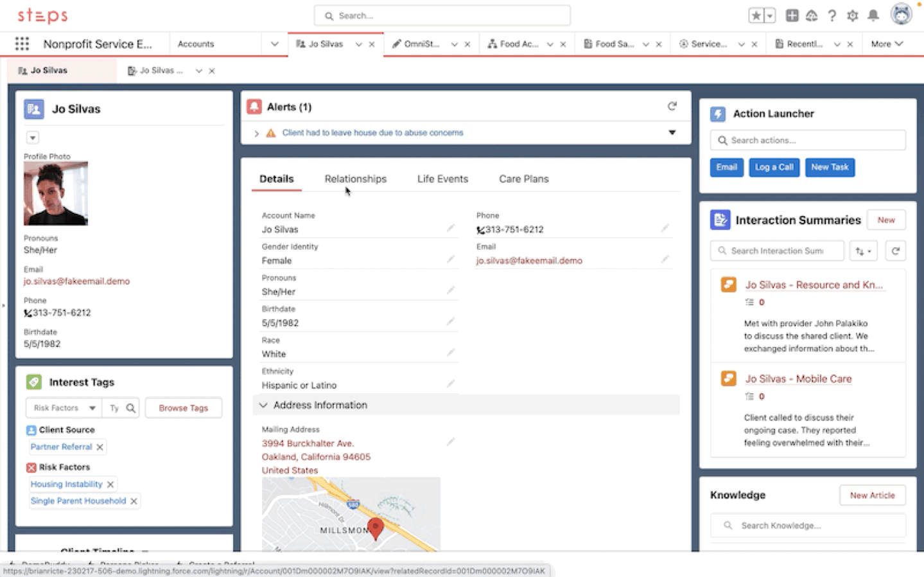
Task: Click the Log a Call button
Action: coord(774,167)
